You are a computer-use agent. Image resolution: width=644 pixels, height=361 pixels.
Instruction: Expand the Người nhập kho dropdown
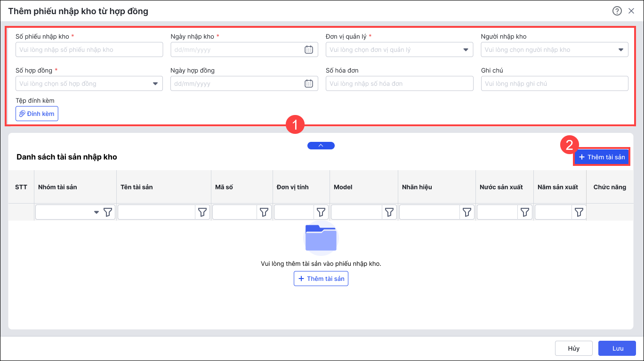click(x=620, y=49)
